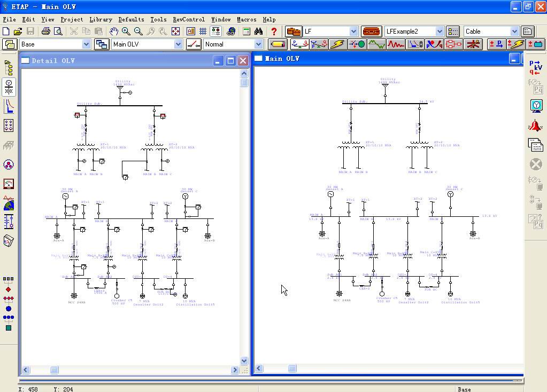Viewport: 547px width, 392px height.
Task: Click the Star protective coordination mode icon
Action: coord(415,44)
